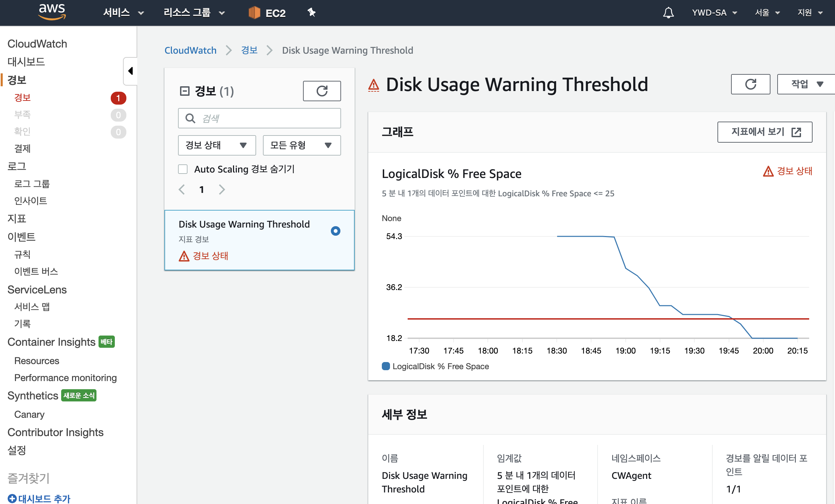This screenshot has width=835, height=504.
Task: Refresh the alarm list panel
Action: [x=321, y=91]
